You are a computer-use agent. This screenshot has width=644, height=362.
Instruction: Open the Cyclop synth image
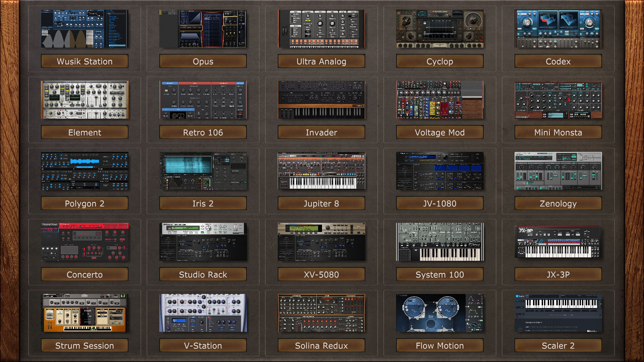tap(440, 29)
